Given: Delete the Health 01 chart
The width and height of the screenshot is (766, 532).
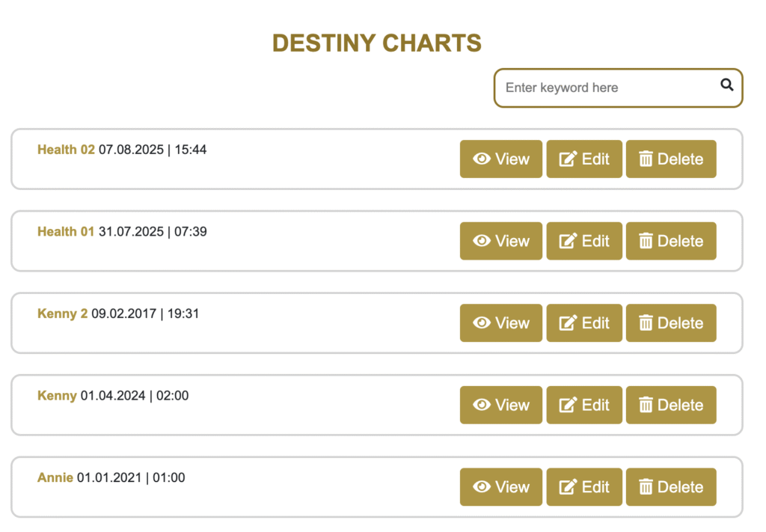Looking at the screenshot, I should [671, 241].
